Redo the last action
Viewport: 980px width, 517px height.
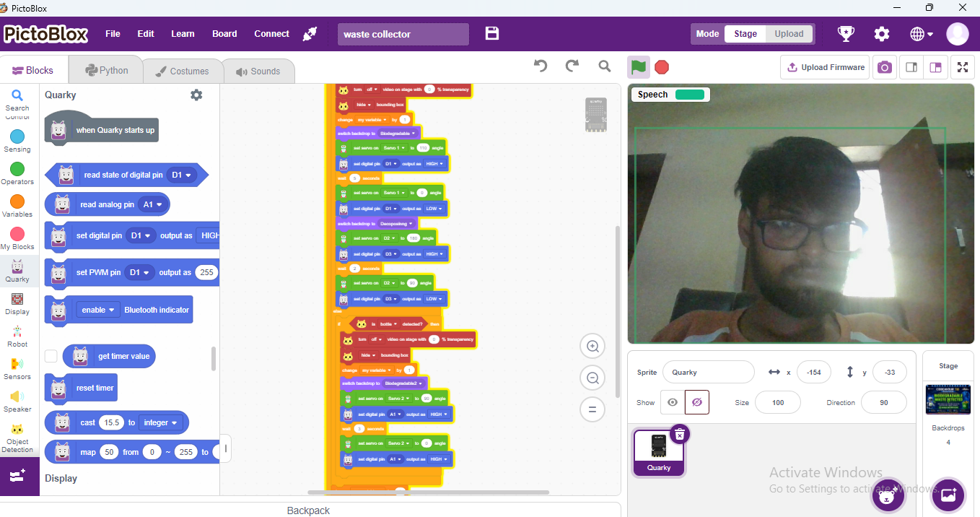click(572, 66)
